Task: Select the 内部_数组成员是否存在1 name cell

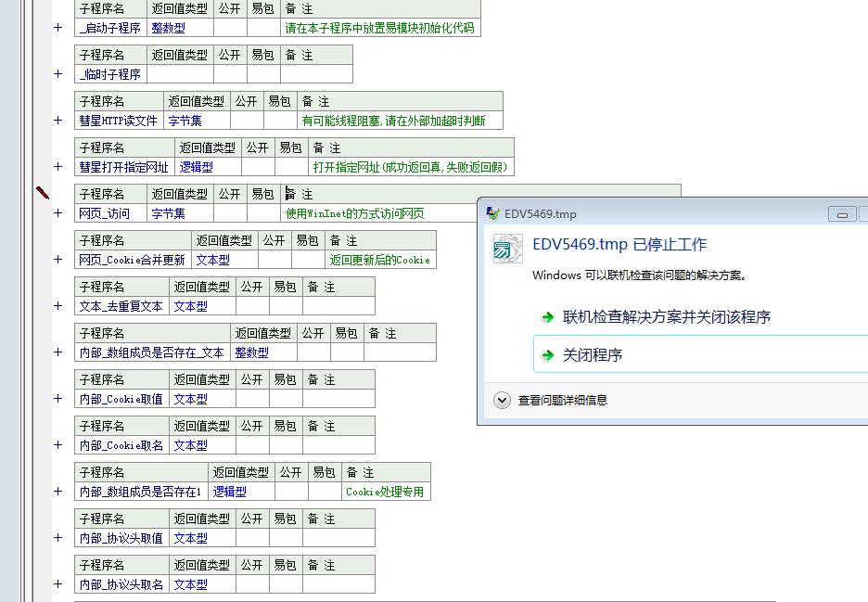Action: point(141,492)
